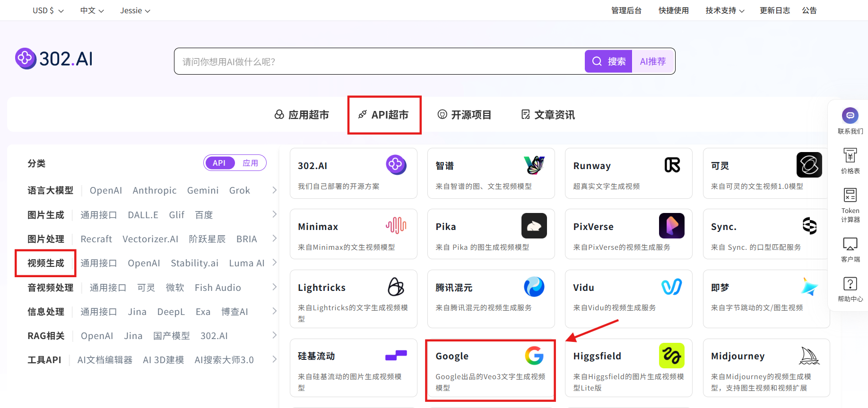Viewport: 868px width, 408px height.
Task: Click the Higgsfield green logo icon
Action: (x=671, y=356)
